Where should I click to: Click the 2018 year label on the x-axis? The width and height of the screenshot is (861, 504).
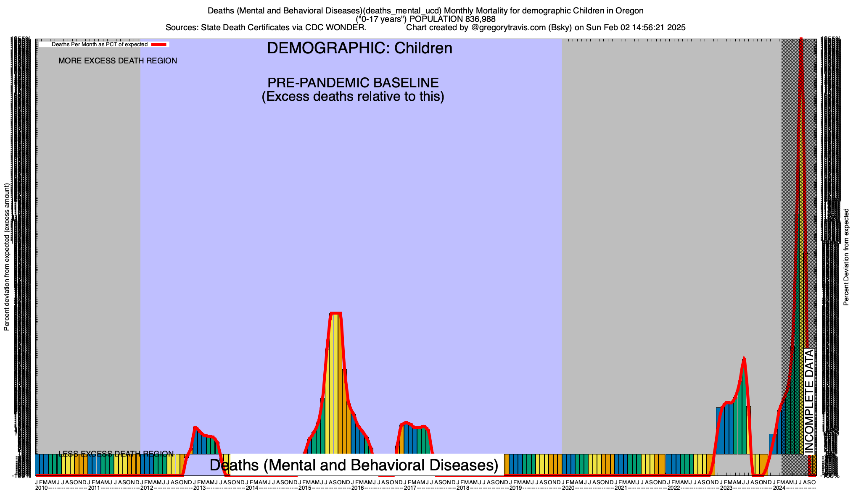click(463, 488)
